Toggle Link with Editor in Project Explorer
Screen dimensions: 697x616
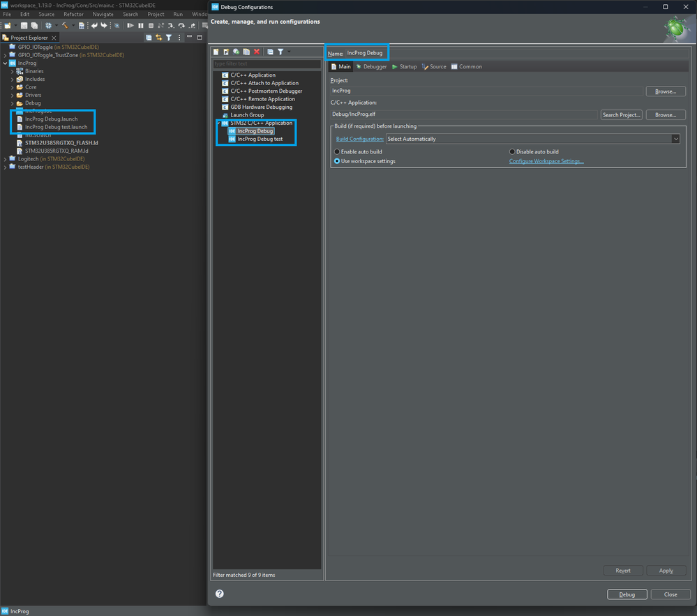pos(158,38)
